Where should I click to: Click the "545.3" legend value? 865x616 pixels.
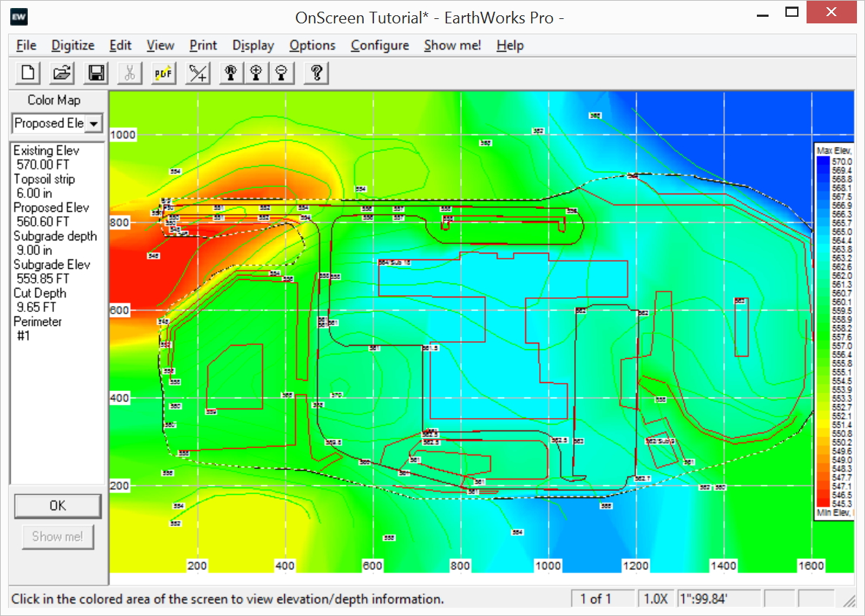coord(842,504)
